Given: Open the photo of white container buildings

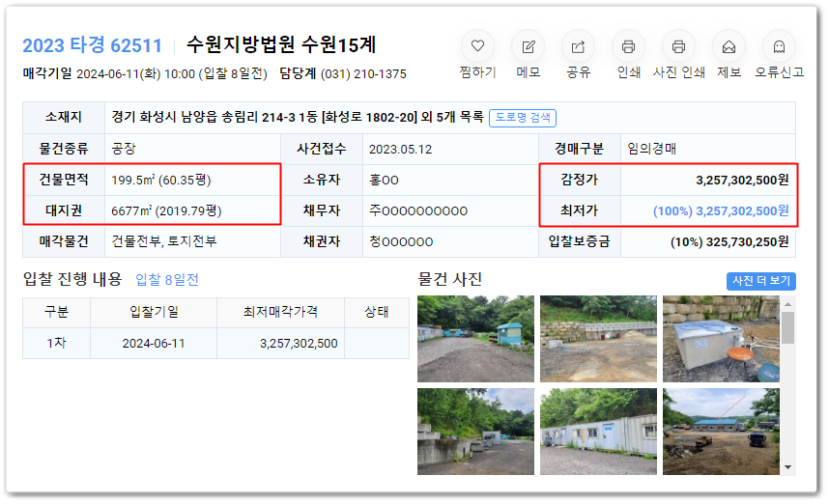Looking at the screenshot, I should [x=598, y=431].
